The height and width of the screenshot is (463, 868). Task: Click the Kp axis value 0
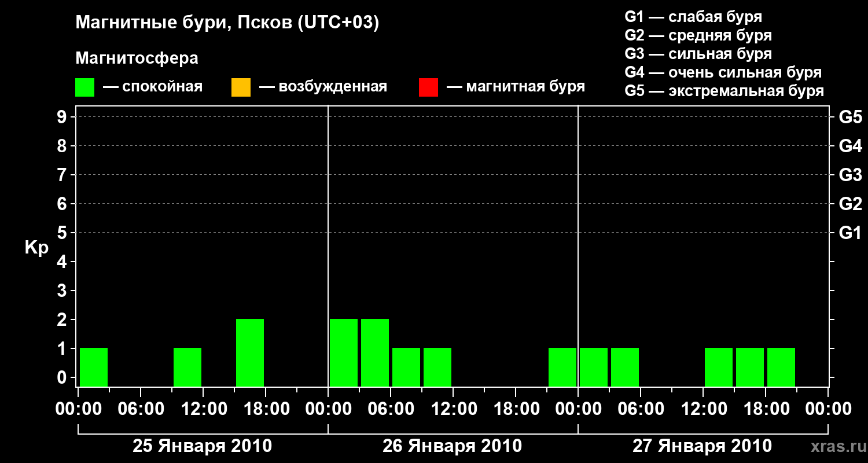(x=63, y=377)
